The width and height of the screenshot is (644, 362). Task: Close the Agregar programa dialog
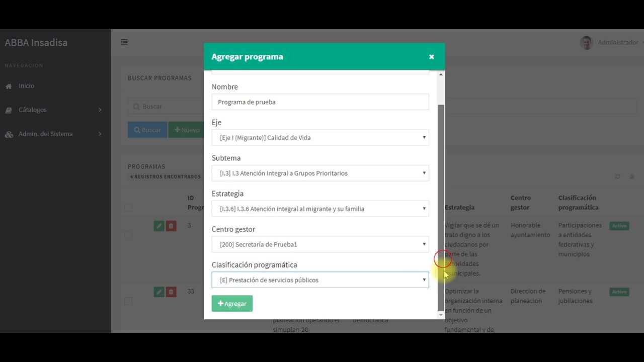431,57
